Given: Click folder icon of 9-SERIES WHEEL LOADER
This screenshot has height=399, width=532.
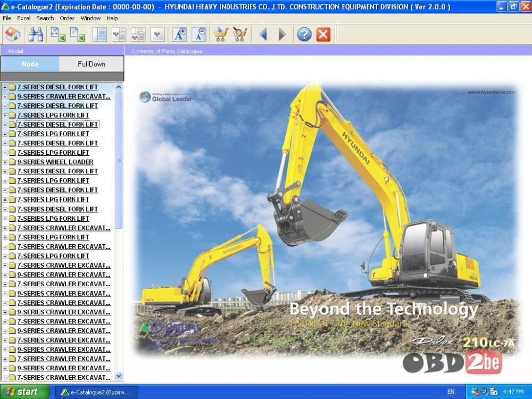Looking at the screenshot, I should pyautogui.click(x=12, y=162).
